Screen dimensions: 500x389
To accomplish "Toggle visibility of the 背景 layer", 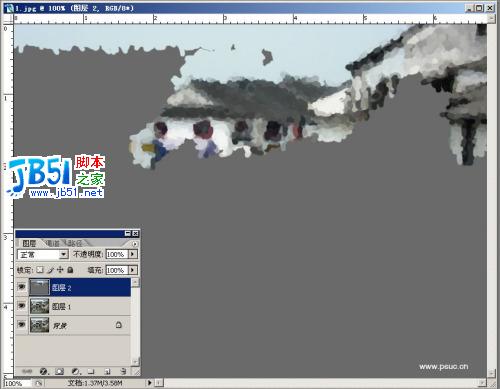I will point(22,324).
